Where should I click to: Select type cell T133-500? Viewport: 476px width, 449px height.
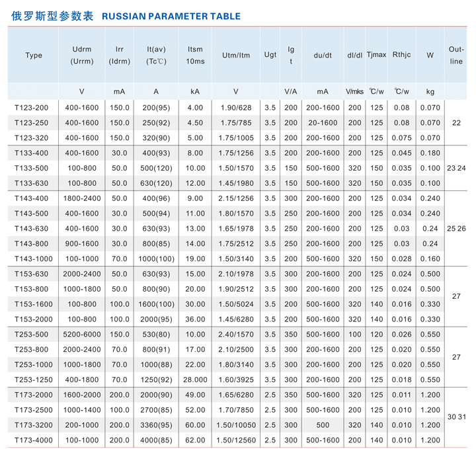click(32, 168)
